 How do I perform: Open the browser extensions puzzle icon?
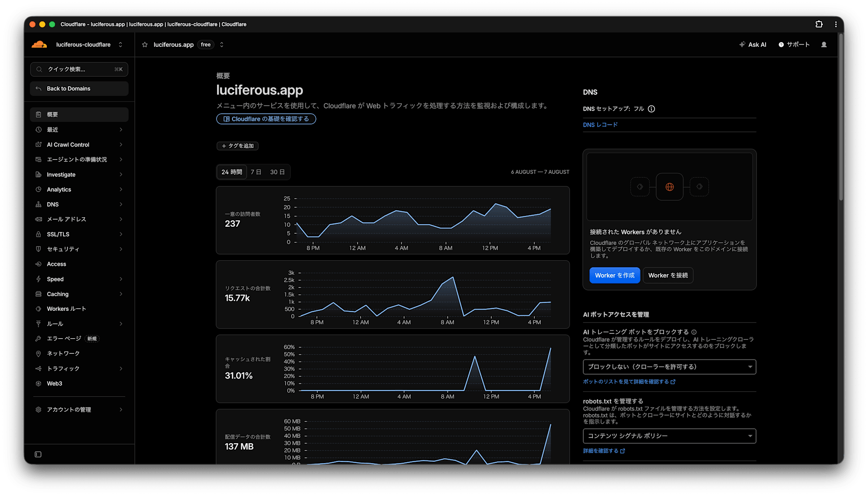[819, 24]
